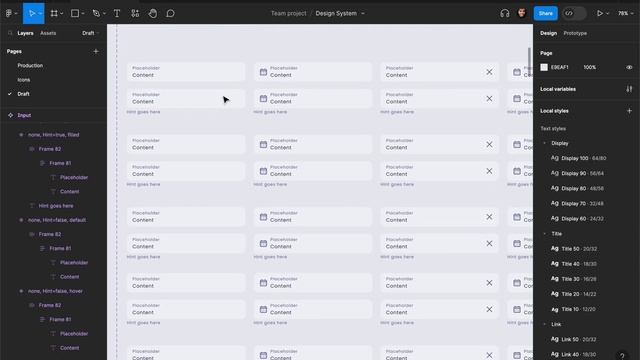Viewport: 640px width, 360px height.
Task: Select the Pen tool
Action: 96,13
